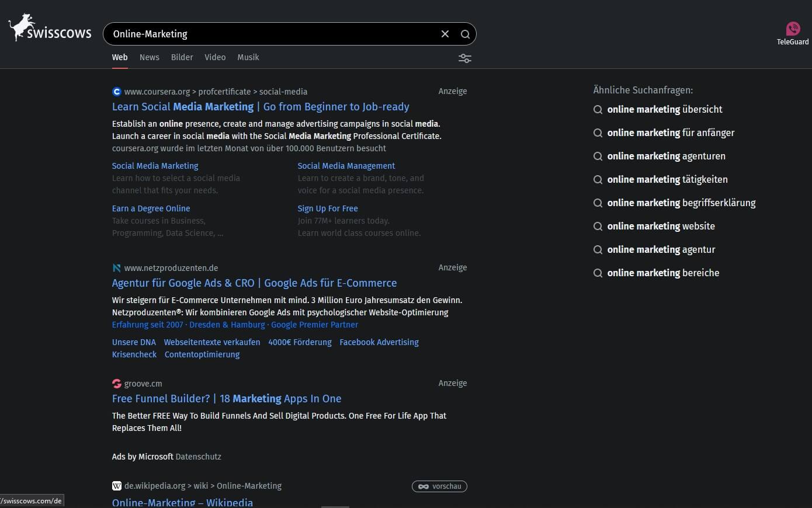This screenshot has height=508, width=812.
Task: Click magnifier icon beside 'online marketing agenturen'
Action: click(598, 156)
